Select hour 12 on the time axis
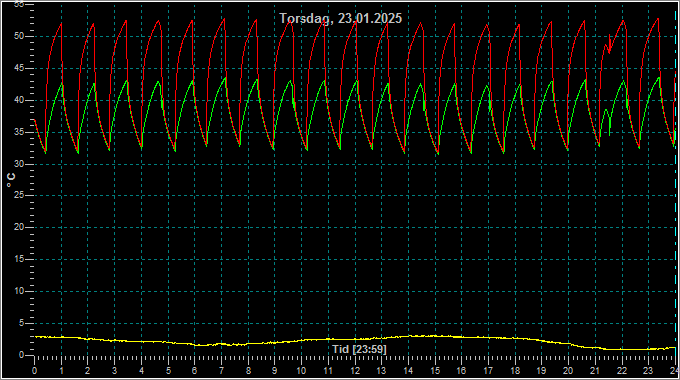The image size is (680, 380). coord(355,371)
